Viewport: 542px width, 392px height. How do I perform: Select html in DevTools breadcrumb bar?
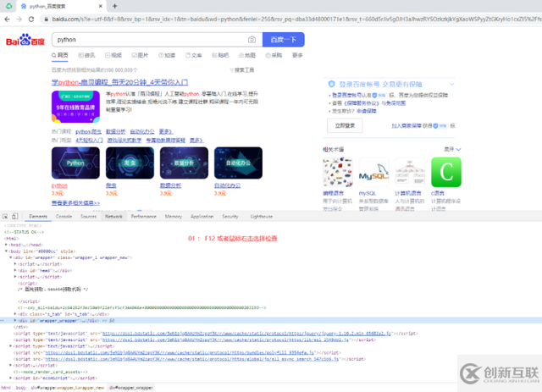[6, 388]
